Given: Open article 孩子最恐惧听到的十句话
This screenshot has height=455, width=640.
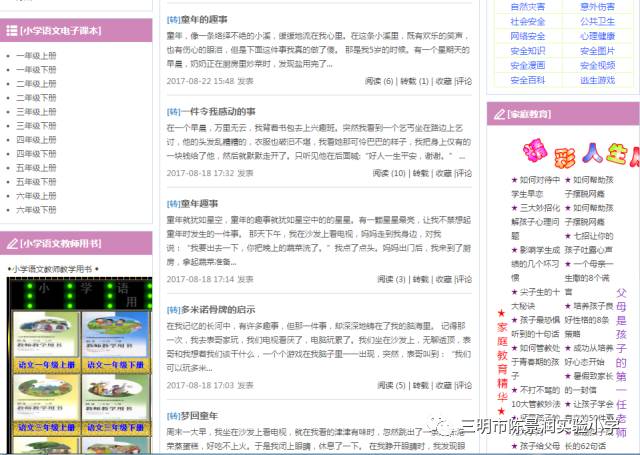Looking at the screenshot, I should pyautogui.click(x=536, y=326).
